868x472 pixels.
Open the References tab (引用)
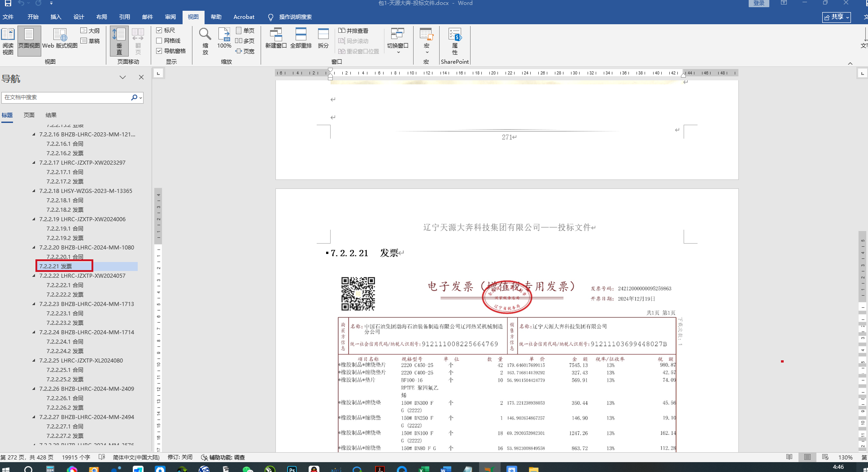125,17
